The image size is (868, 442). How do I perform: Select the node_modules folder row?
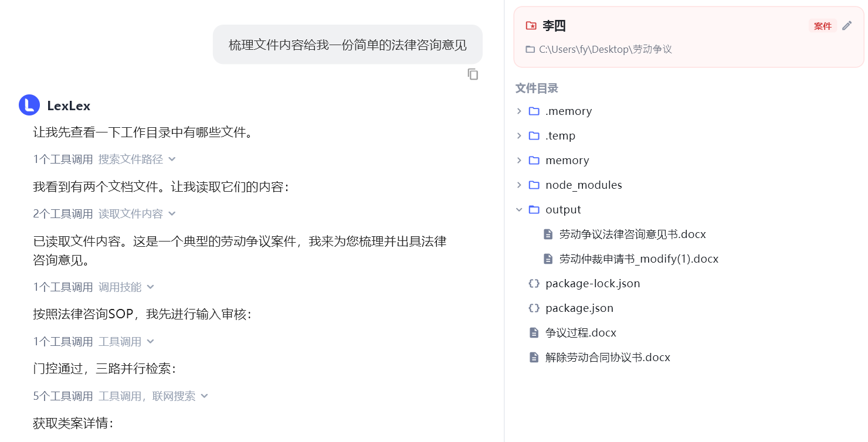click(687, 185)
